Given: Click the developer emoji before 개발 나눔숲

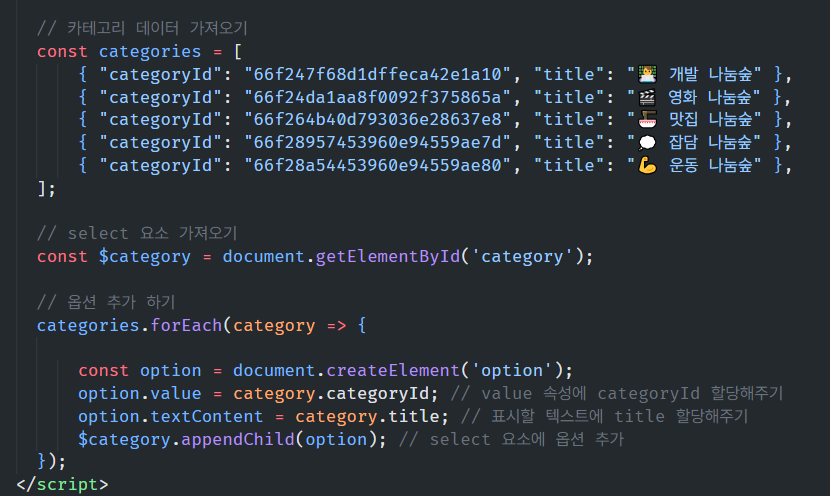Looking at the screenshot, I should (647, 74).
